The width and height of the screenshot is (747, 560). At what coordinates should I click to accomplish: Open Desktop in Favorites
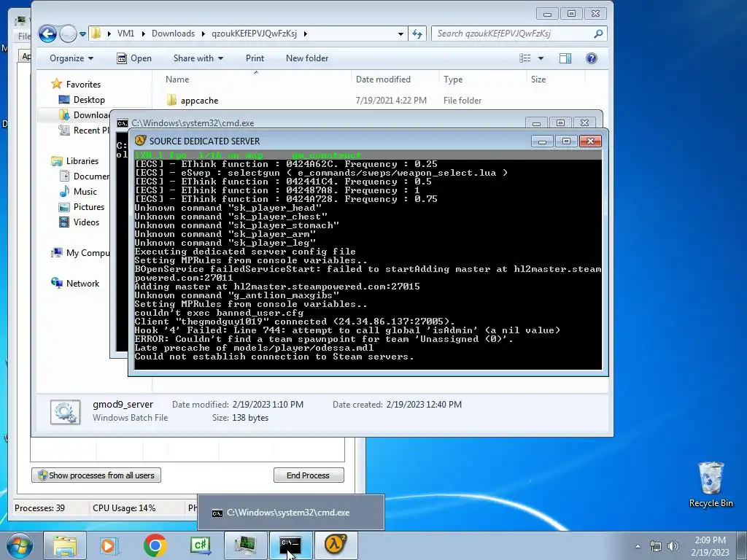(x=82, y=99)
